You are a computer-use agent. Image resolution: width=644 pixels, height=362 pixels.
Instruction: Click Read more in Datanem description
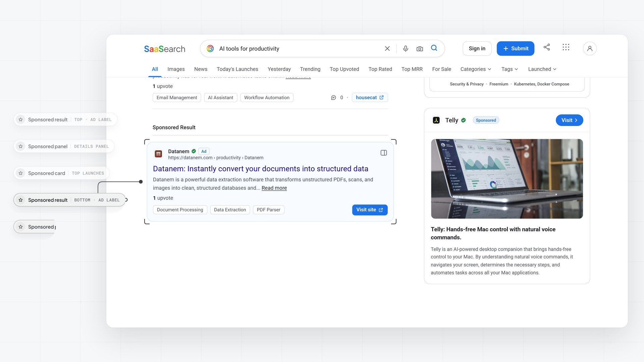pyautogui.click(x=274, y=188)
